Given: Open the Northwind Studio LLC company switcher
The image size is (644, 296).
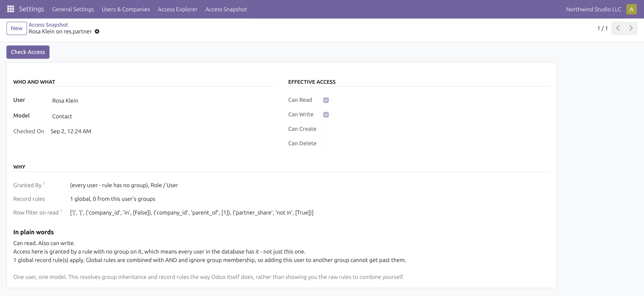Looking at the screenshot, I should [x=593, y=9].
